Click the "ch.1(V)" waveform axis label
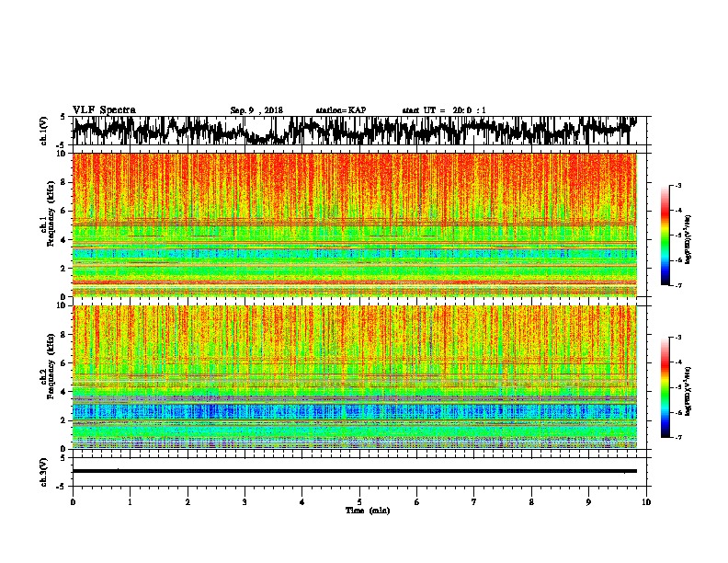 point(44,130)
